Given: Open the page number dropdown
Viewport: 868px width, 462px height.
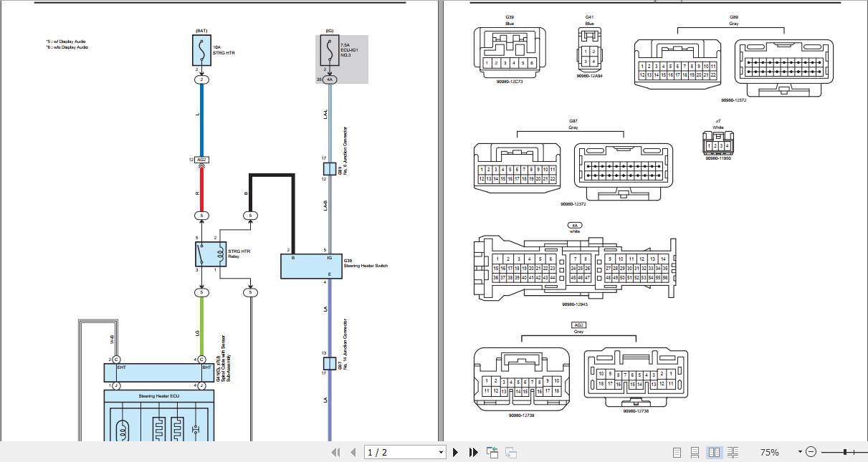Looking at the screenshot, I should click(x=442, y=452).
